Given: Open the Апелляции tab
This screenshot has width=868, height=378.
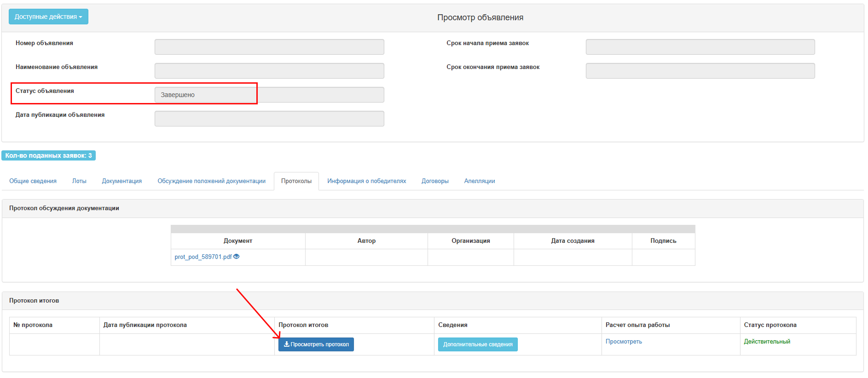Looking at the screenshot, I should [x=480, y=181].
